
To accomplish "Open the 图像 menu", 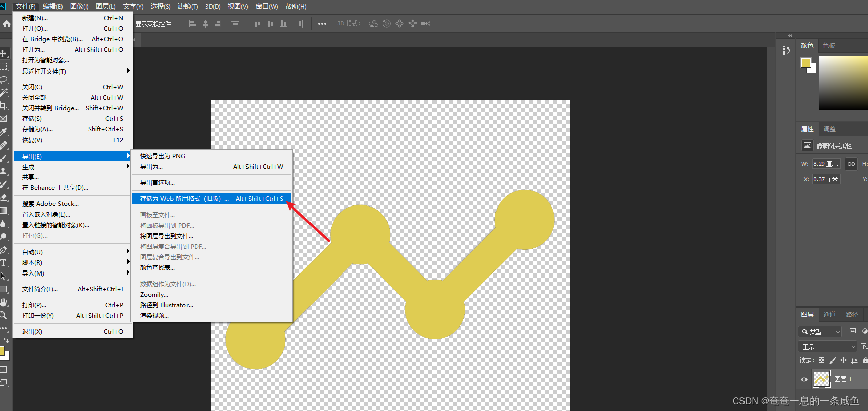I will (79, 6).
